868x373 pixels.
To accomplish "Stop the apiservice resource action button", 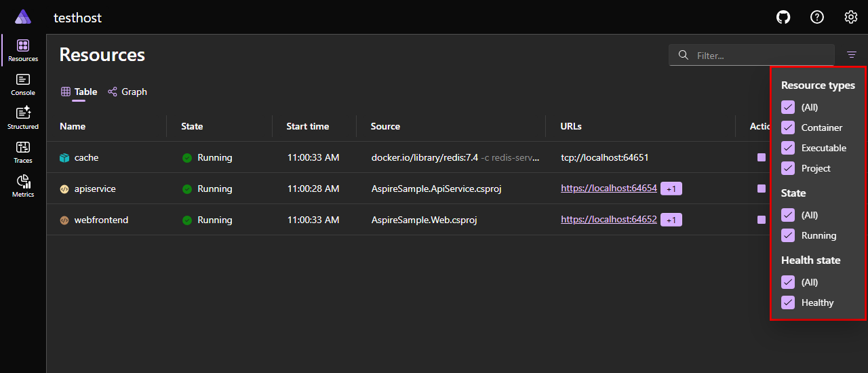I will point(762,189).
